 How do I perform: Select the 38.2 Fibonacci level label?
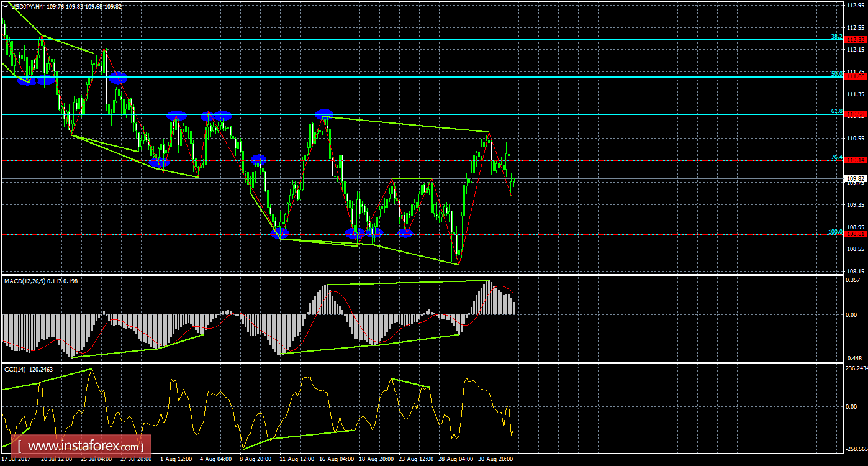click(837, 37)
